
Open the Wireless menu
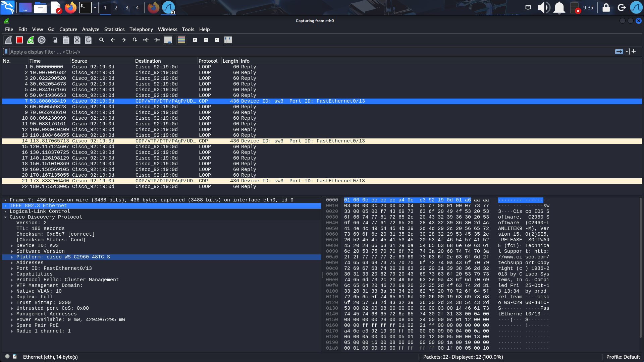click(x=167, y=29)
